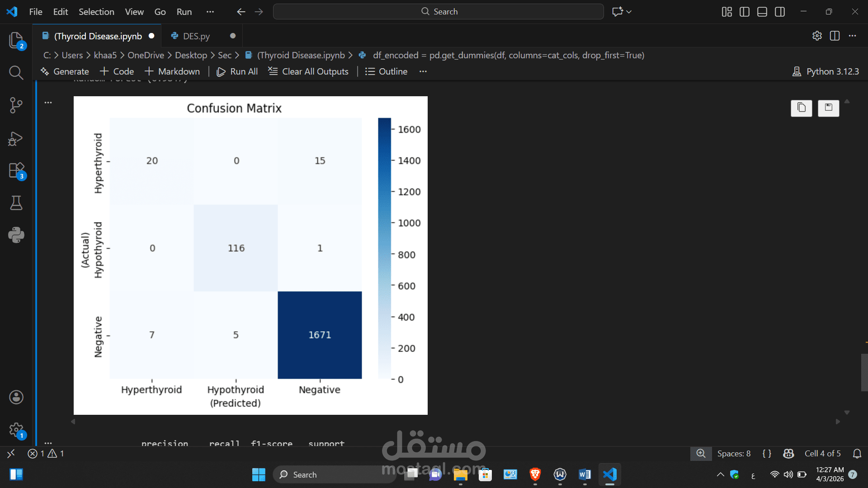Open the Python 3.12.3 kernel picker
The image size is (868, 488).
tap(826, 71)
